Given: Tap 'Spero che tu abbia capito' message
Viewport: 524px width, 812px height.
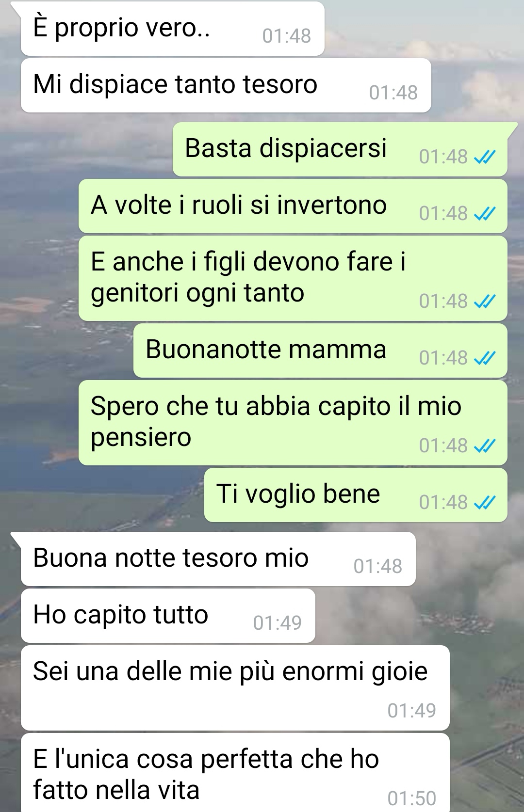Looking at the screenshot, I should tap(293, 423).
